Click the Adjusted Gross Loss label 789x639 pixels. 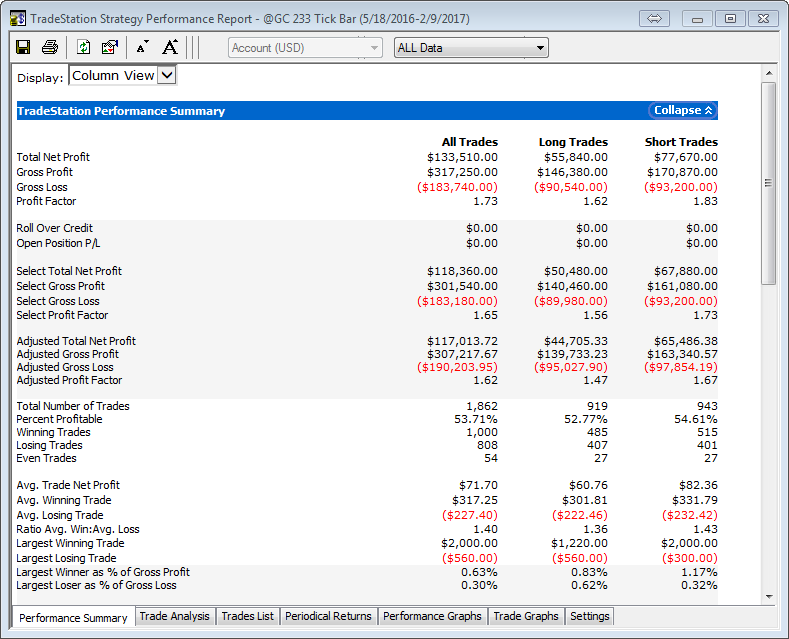click(x=64, y=367)
